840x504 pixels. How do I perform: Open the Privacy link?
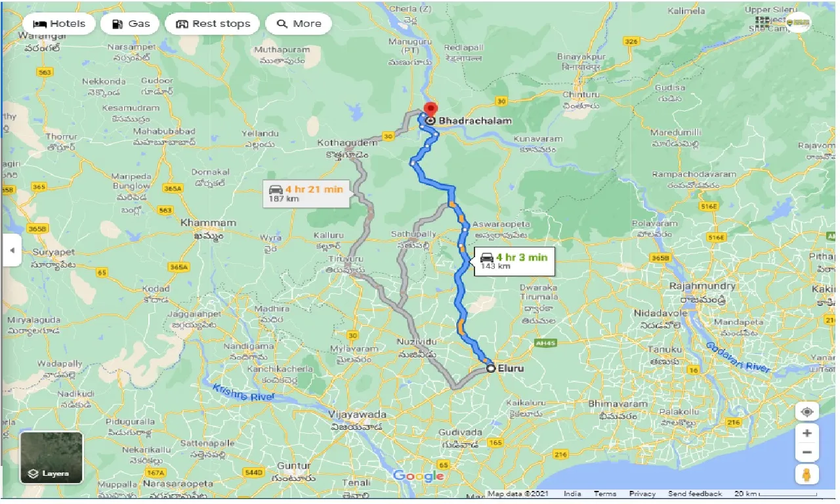[x=642, y=493]
